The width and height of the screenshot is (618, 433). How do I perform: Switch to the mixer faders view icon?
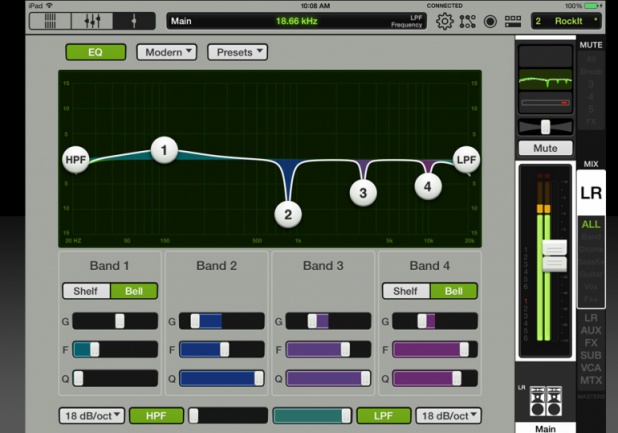[x=92, y=21]
